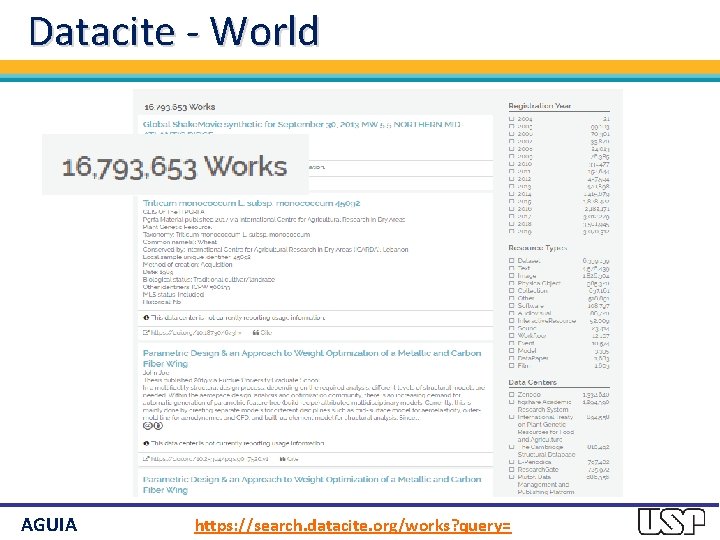Select the ResearchGate data center checkbox
Image resolution: width=720 pixels, height=540 pixels.
click(x=512, y=469)
